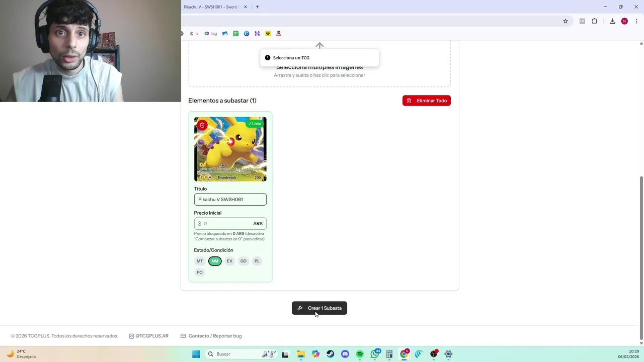Click the upload arrow icon in drop zone
The image size is (644, 362).
click(319, 45)
